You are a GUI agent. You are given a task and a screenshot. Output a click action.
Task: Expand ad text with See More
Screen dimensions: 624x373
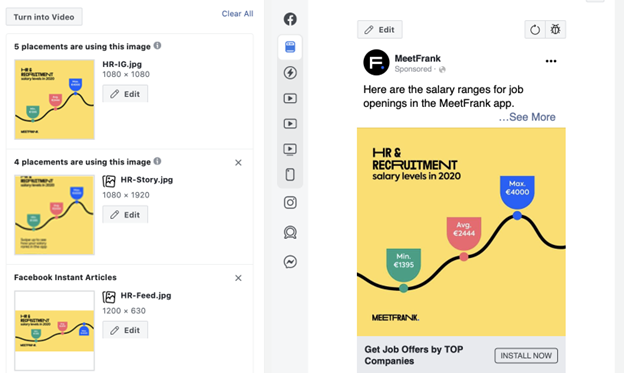click(x=527, y=117)
